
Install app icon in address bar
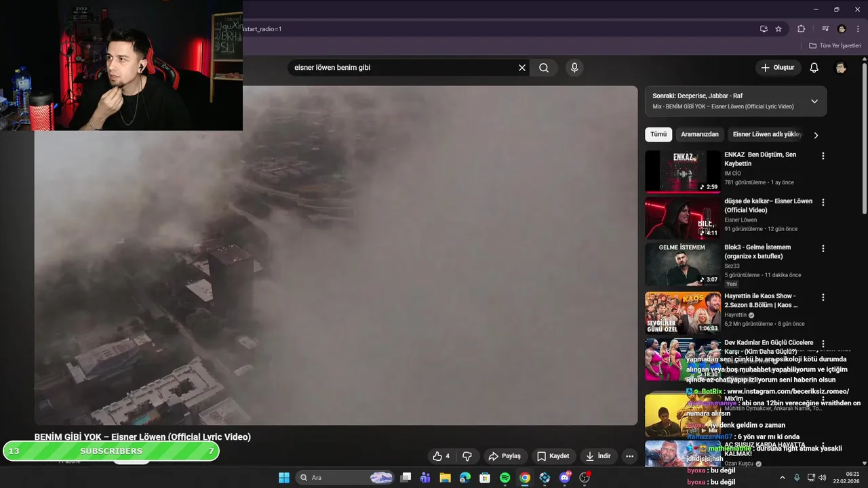click(764, 29)
